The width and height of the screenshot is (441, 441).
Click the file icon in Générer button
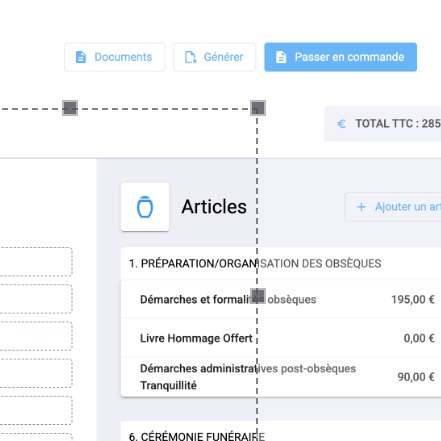click(x=191, y=57)
